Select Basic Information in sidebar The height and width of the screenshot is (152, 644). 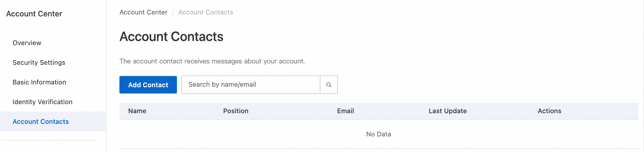point(39,82)
